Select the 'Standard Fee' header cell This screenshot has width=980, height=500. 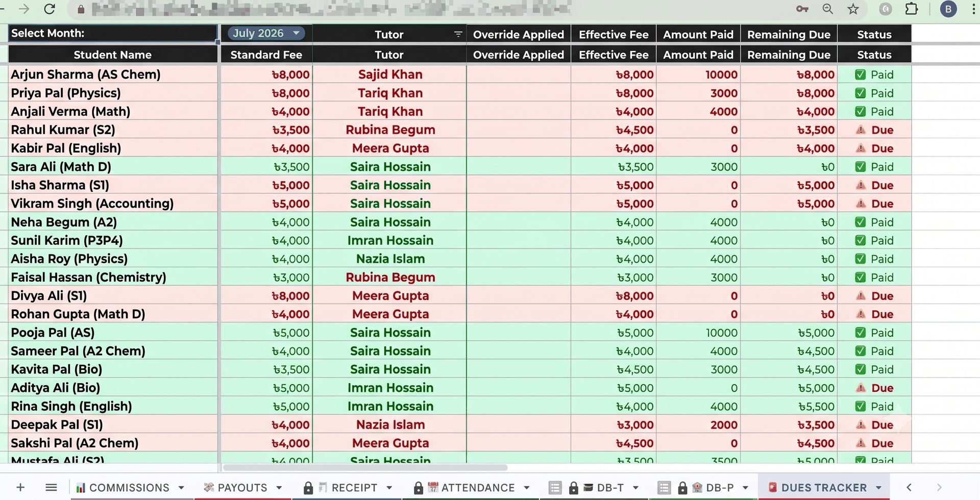point(266,55)
